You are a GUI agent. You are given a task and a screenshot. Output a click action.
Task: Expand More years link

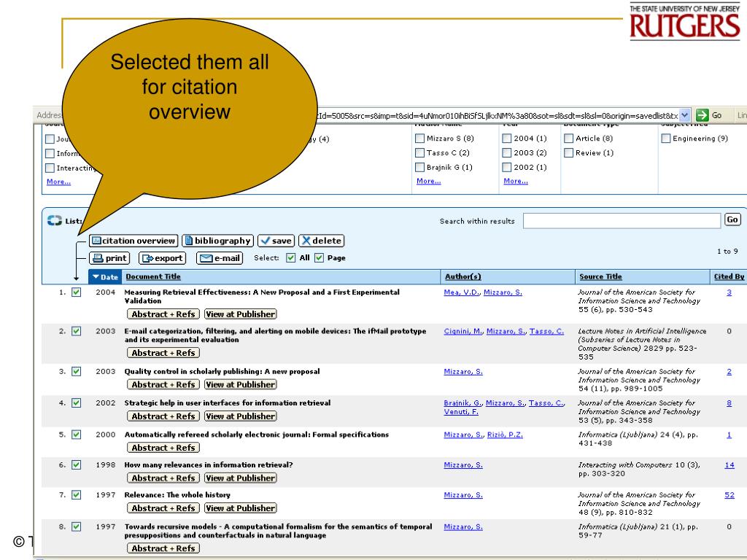[516, 181]
